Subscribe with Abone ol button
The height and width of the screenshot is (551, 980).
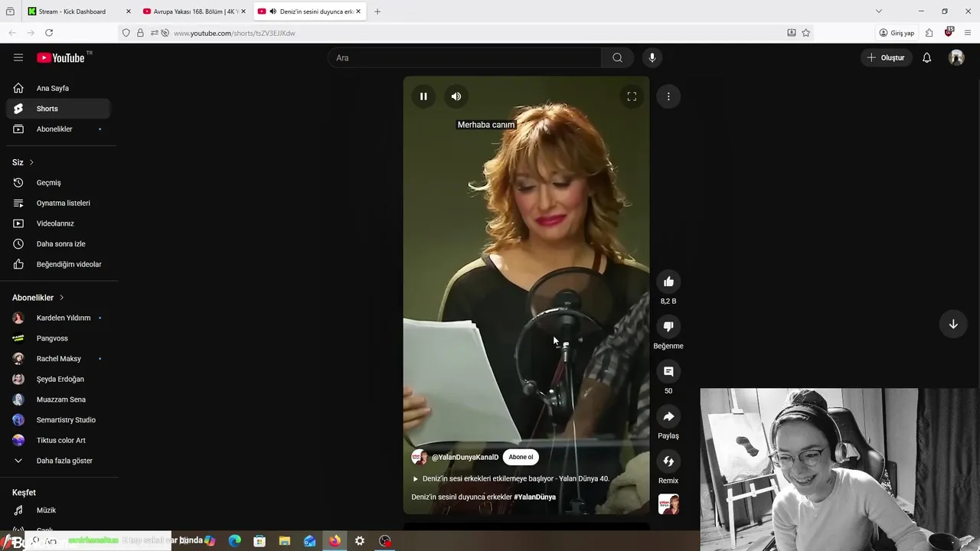coord(521,457)
